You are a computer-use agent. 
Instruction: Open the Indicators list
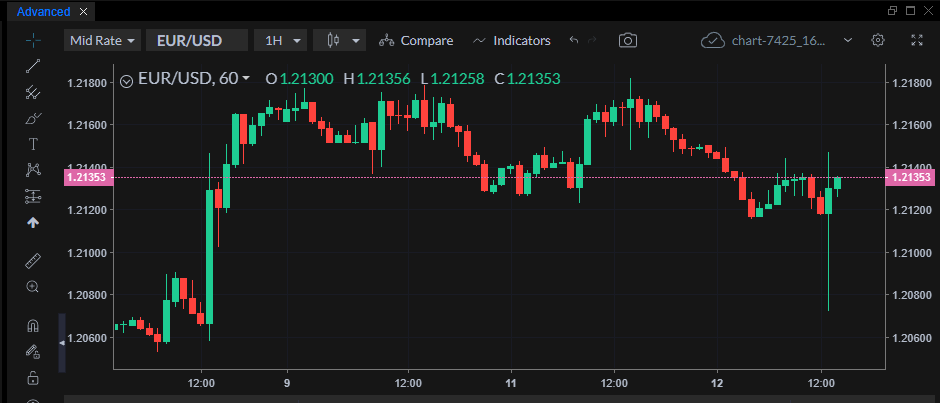(x=511, y=40)
